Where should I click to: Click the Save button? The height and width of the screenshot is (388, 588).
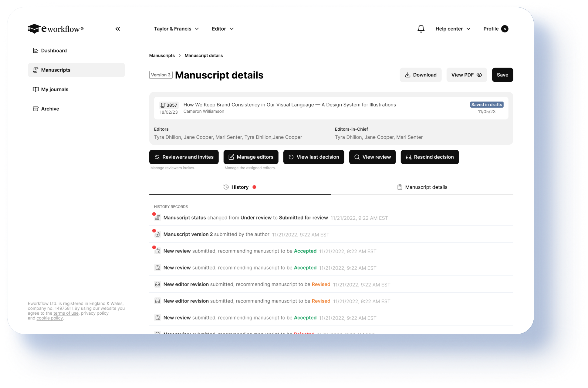(x=502, y=75)
